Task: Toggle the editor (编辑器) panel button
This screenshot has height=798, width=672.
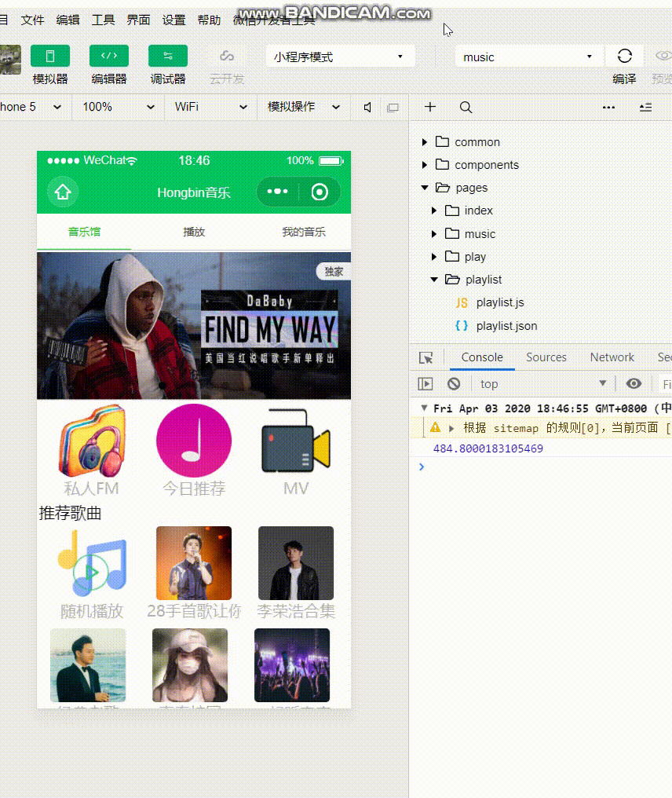Action: tap(109, 56)
